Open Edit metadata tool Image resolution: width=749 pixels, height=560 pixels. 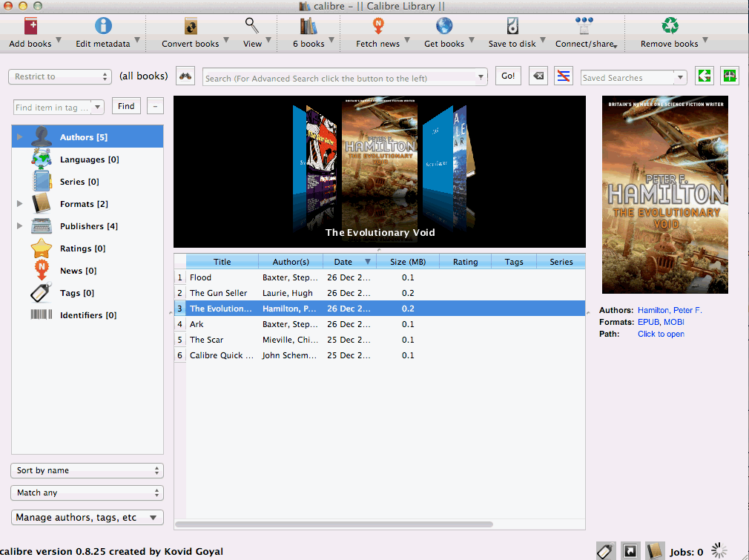tap(102, 27)
